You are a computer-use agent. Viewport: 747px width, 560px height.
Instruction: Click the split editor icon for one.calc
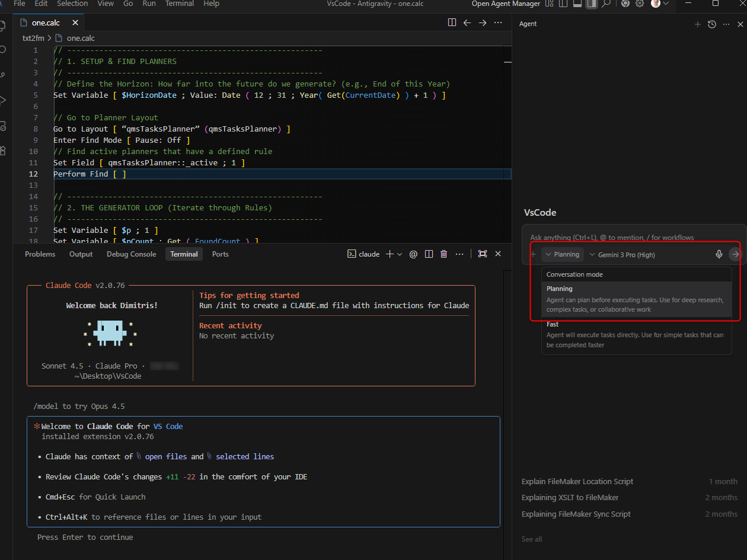point(452,23)
